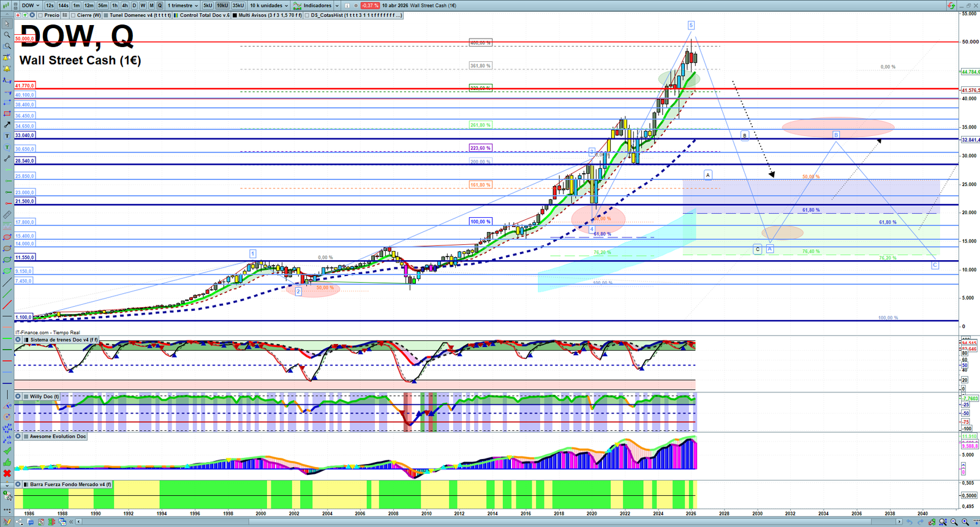Image resolution: width=980 pixels, height=527 pixels.
Task: Toggle the Multi Avisos indicator checkbox
Action: (x=235, y=15)
